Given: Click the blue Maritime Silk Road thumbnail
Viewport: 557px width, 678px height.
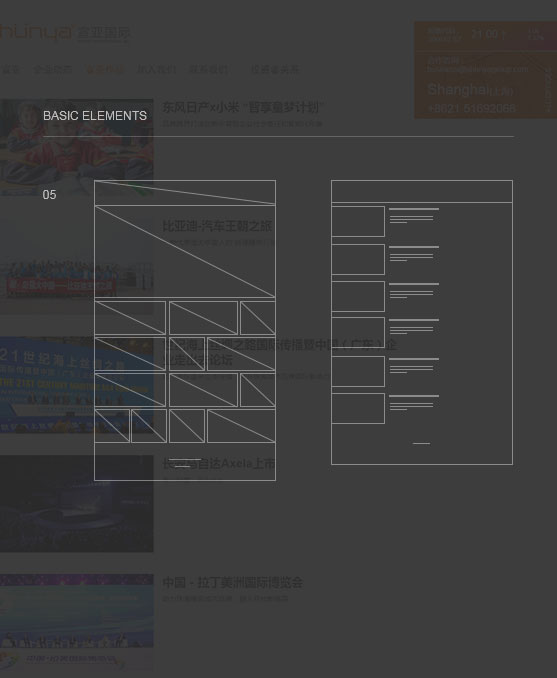Looking at the screenshot, I should point(77,385).
